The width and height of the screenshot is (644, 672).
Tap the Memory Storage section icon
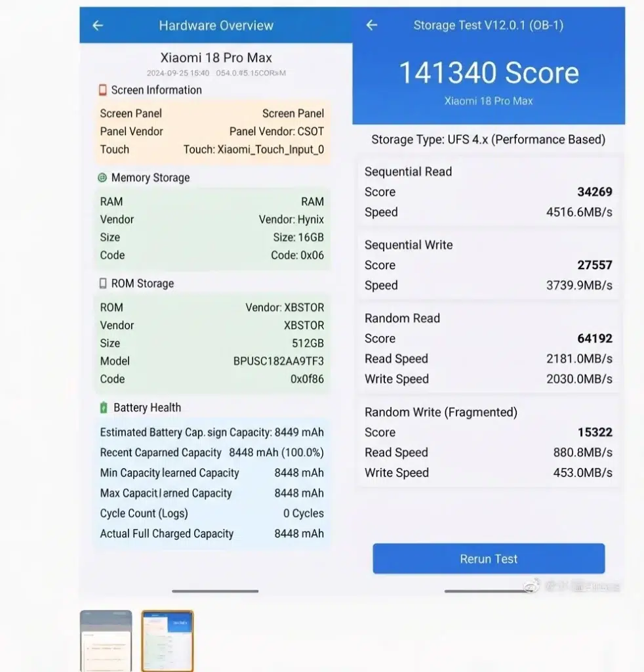(102, 177)
